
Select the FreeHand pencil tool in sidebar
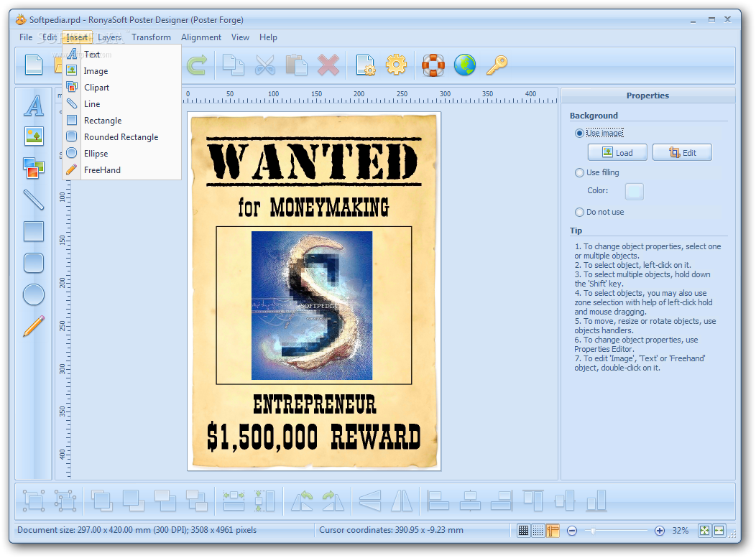pyautogui.click(x=34, y=326)
